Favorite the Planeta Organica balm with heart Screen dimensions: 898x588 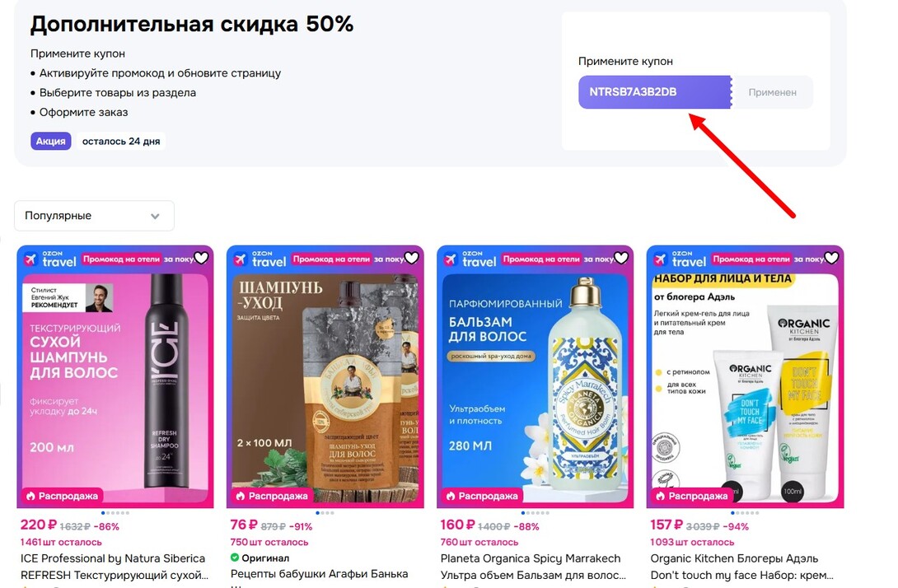[621, 259]
